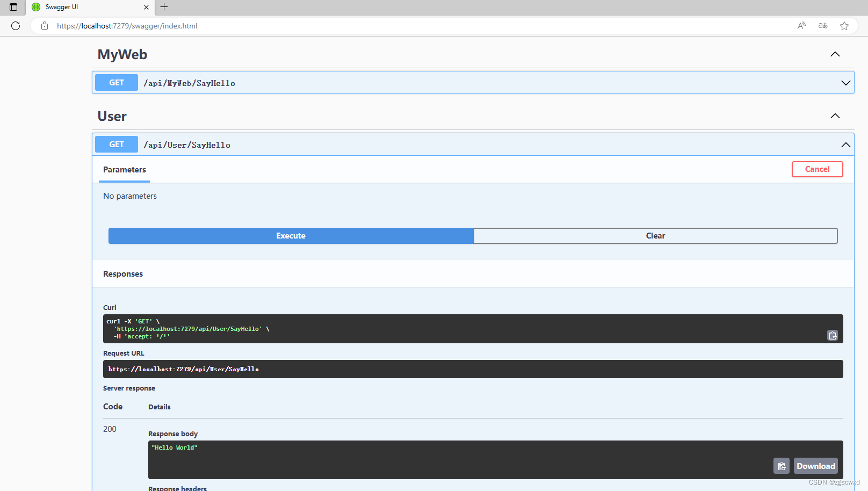
Task: Select the Parameters tab
Action: coord(125,170)
